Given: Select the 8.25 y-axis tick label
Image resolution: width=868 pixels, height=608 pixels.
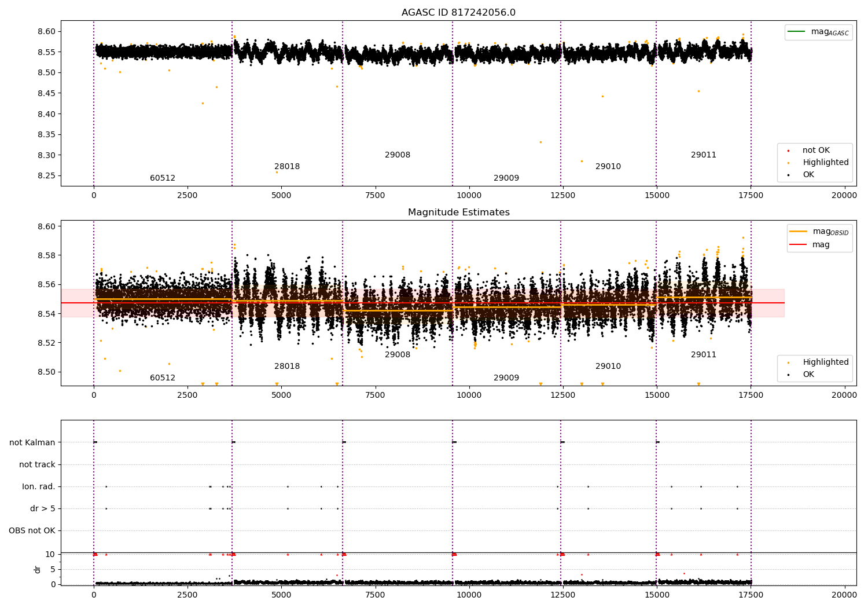Looking at the screenshot, I should [x=46, y=176].
